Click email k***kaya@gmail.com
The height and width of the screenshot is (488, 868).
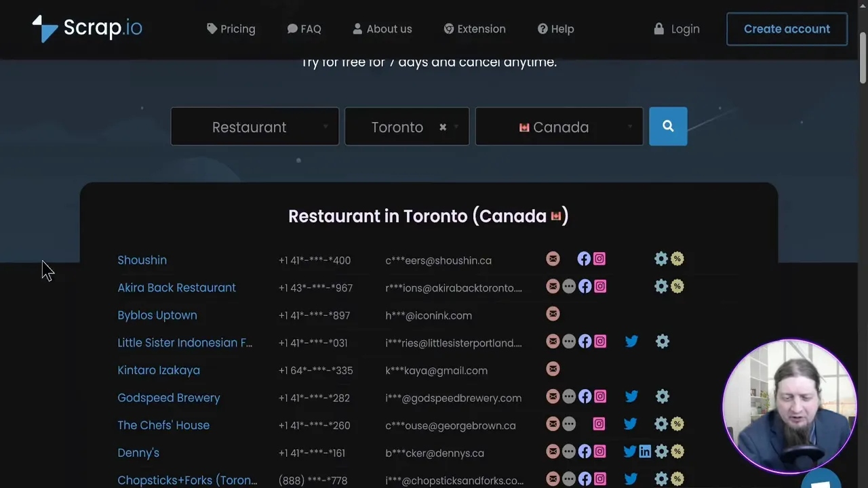click(x=436, y=370)
